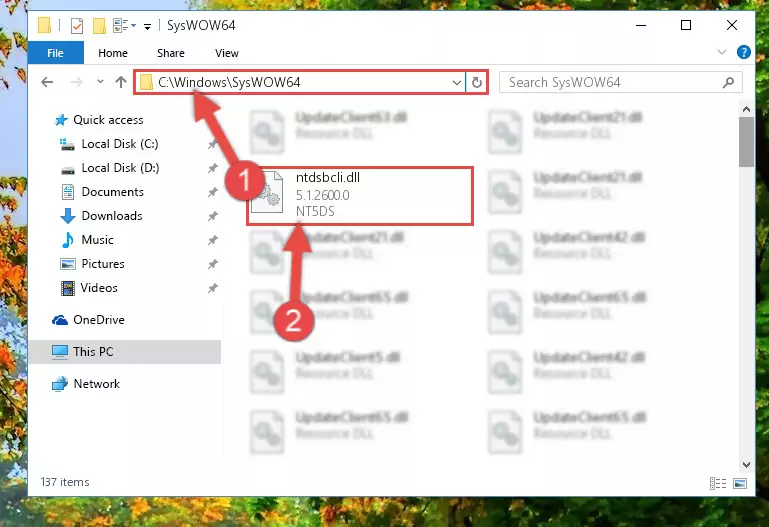Click the pin icon next to Music
This screenshot has width=769, height=527.
[x=212, y=240]
